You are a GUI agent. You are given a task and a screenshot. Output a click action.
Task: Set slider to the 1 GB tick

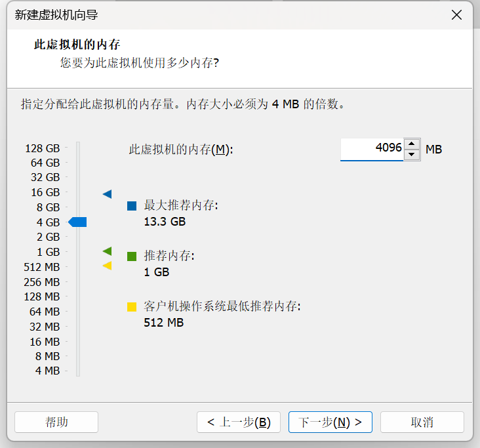(x=78, y=252)
